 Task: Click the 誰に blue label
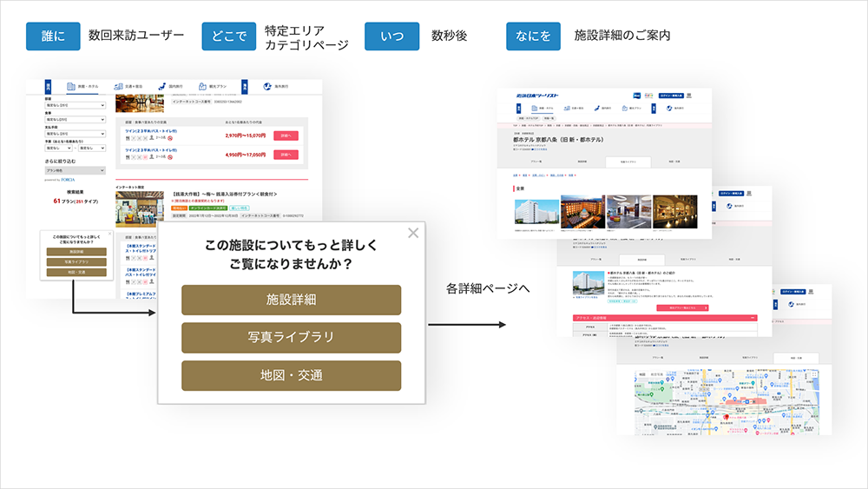53,36
